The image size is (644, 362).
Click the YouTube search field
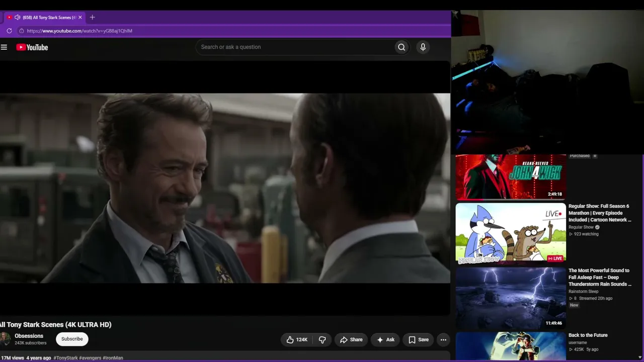(296, 47)
